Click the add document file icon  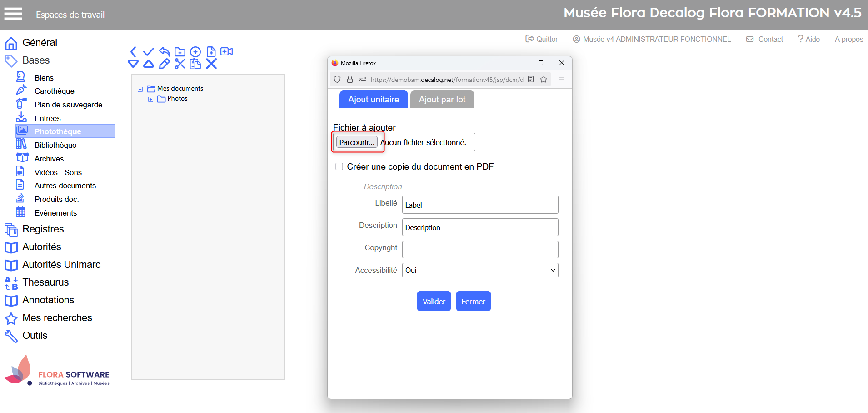click(211, 52)
